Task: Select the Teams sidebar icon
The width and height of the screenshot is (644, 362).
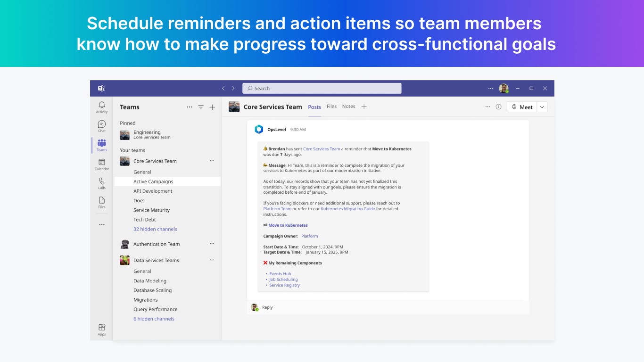Action: (x=102, y=145)
